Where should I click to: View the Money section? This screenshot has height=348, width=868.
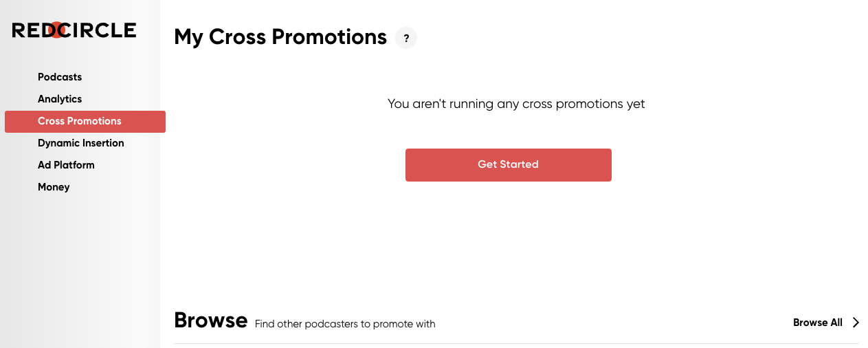point(54,187)
